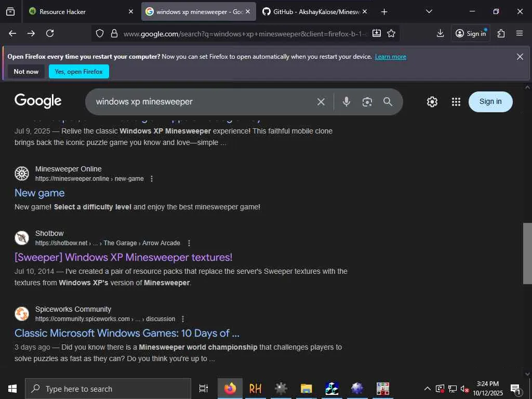Switch to the GitHub AkshayKalose tab
The height and width of the screenshot is (399, 532).
[x=315, y=12]
